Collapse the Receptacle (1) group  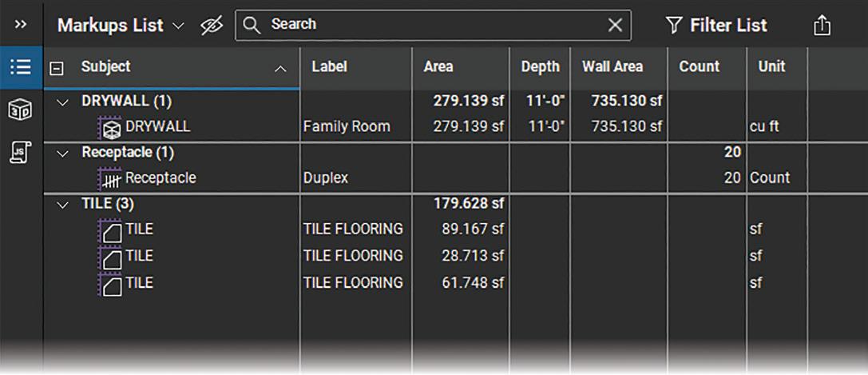pyautogui.click(x=64, y=153)
